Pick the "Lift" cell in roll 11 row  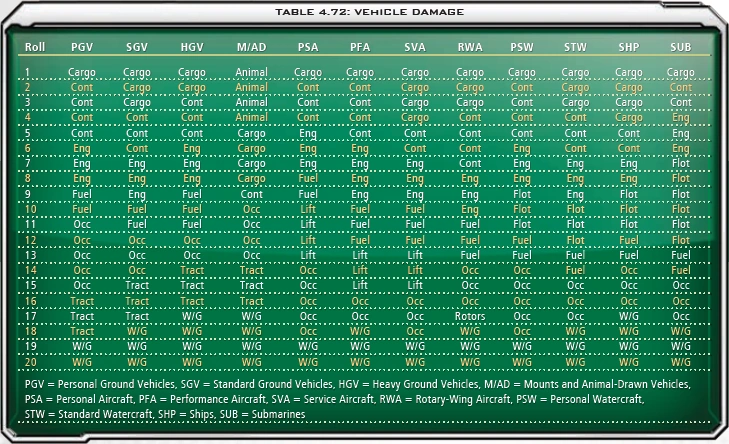[x=308, y=224]
